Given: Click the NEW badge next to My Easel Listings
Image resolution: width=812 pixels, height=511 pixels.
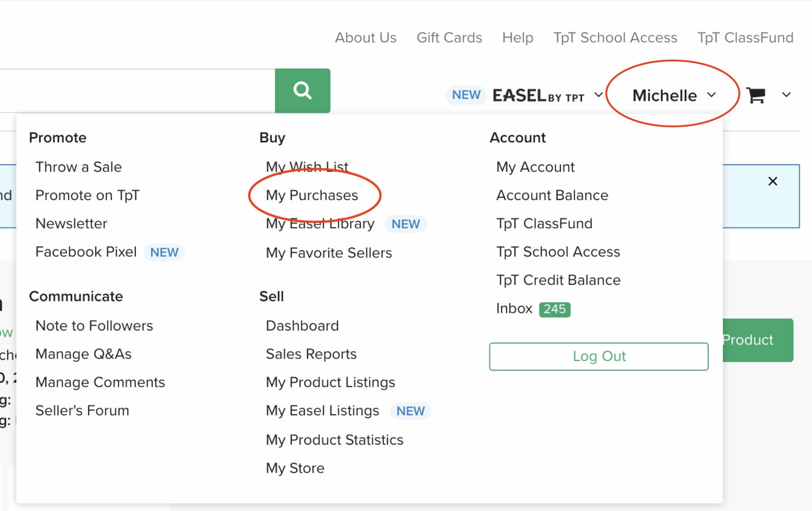Looking at the screenshot, I should click(411, 411).
